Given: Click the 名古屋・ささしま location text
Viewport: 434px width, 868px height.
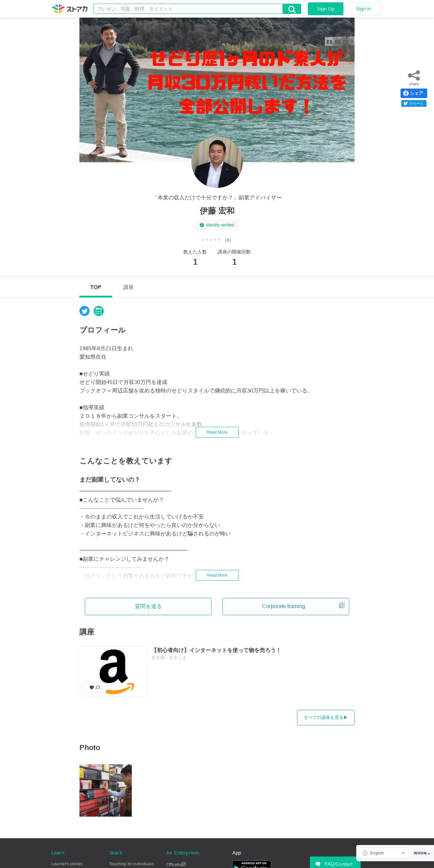Looking at the screenshot, I should point(169,658).
